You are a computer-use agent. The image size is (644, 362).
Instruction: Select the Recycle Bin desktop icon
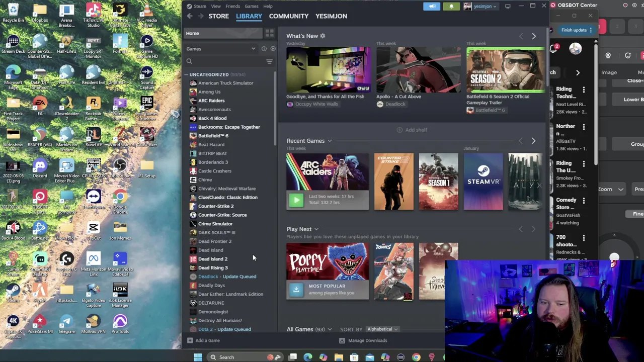tap(13, 13)
